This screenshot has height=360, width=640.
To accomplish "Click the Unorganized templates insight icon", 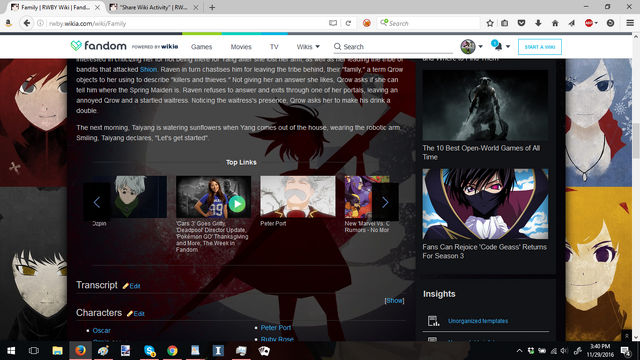I will pyautogui.click(x=433, y=321).
